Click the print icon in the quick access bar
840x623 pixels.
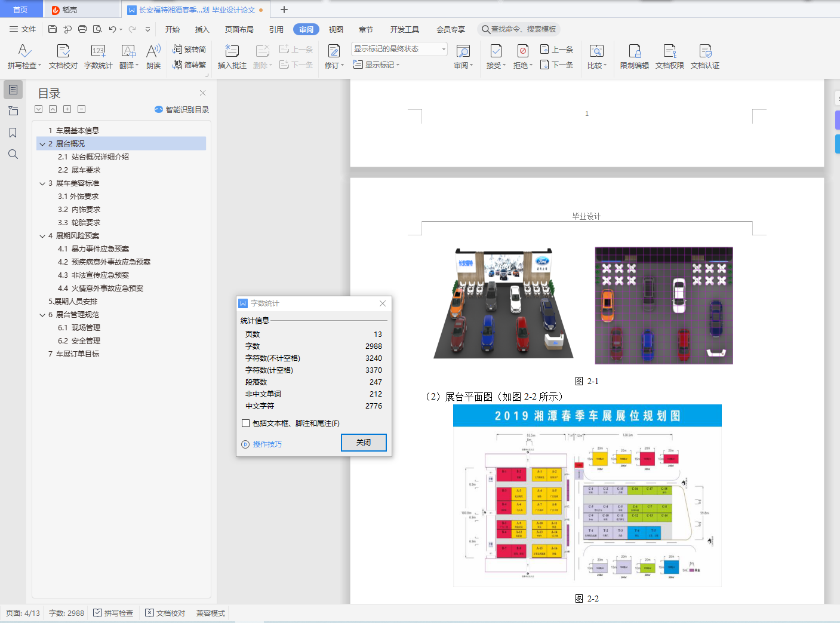click(82, 29)
